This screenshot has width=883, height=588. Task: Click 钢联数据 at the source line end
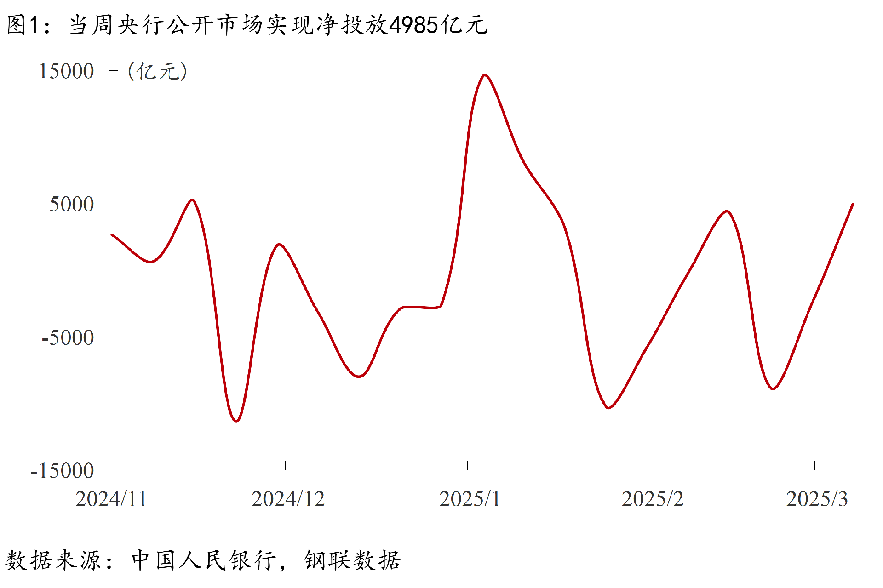(x=352, y=560)
